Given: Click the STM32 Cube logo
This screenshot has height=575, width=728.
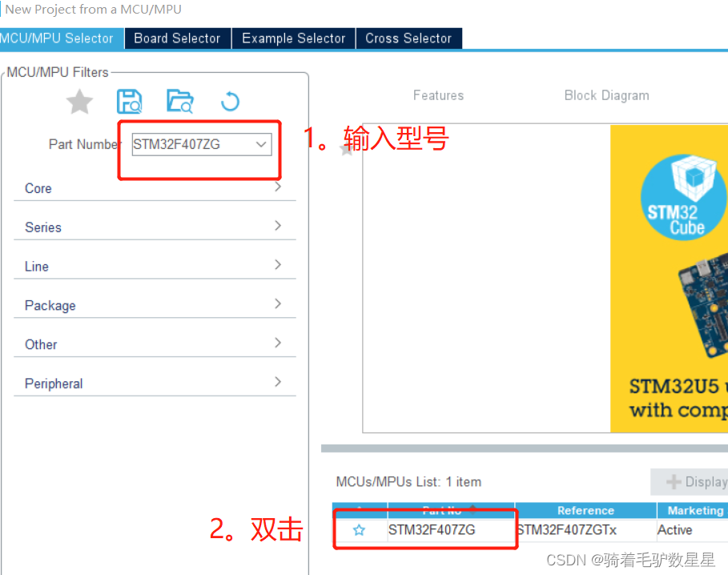Looking at the screenshot, I should (x=683, y=197).
